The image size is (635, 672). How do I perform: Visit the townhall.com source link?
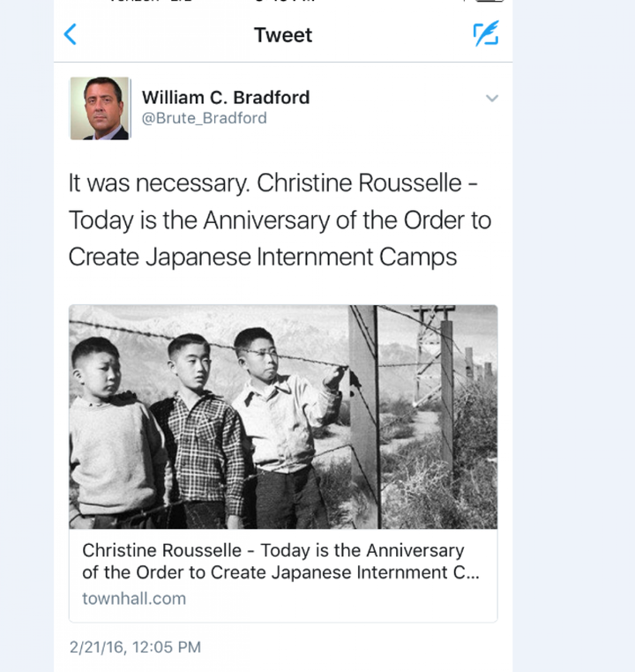tap(134, 599)
